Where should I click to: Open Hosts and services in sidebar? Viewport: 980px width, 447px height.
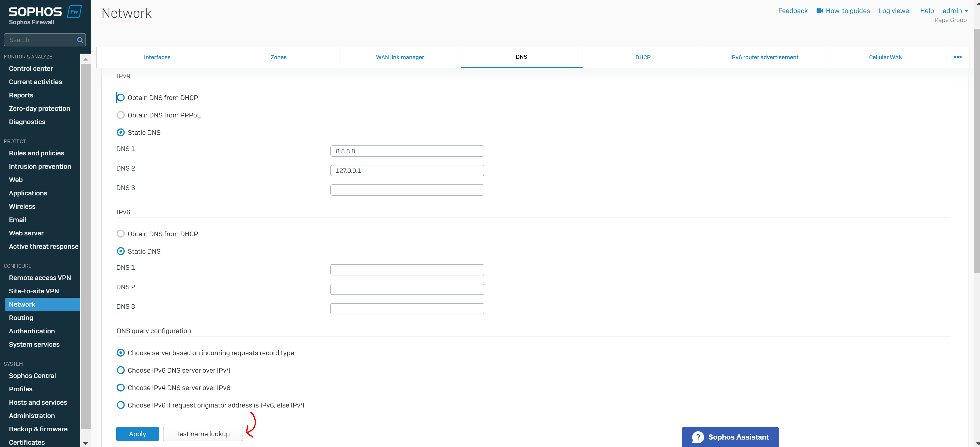tap(38, 402)
